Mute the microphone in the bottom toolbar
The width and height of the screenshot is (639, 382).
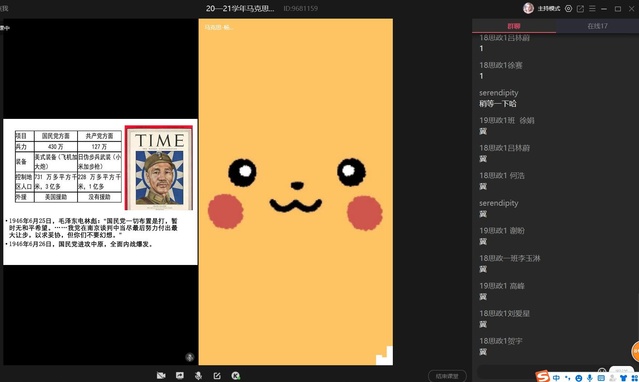198,375
